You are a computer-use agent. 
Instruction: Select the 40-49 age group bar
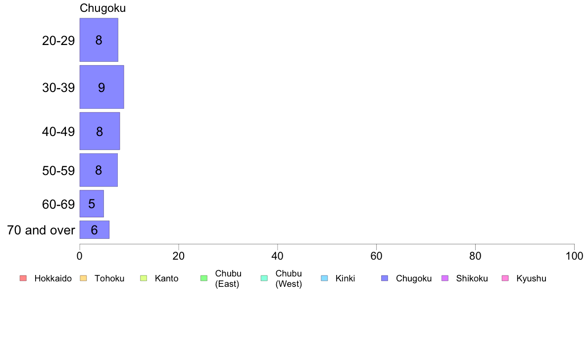100,131
